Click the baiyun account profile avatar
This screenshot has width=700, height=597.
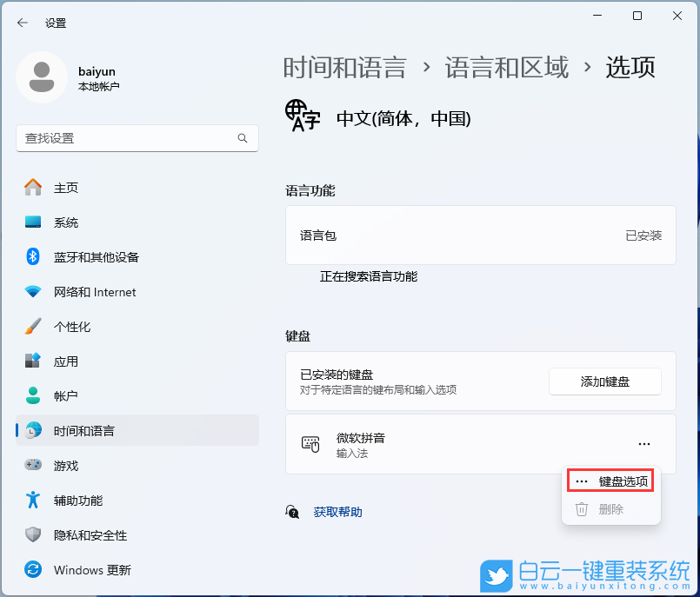tap(42, 77)
